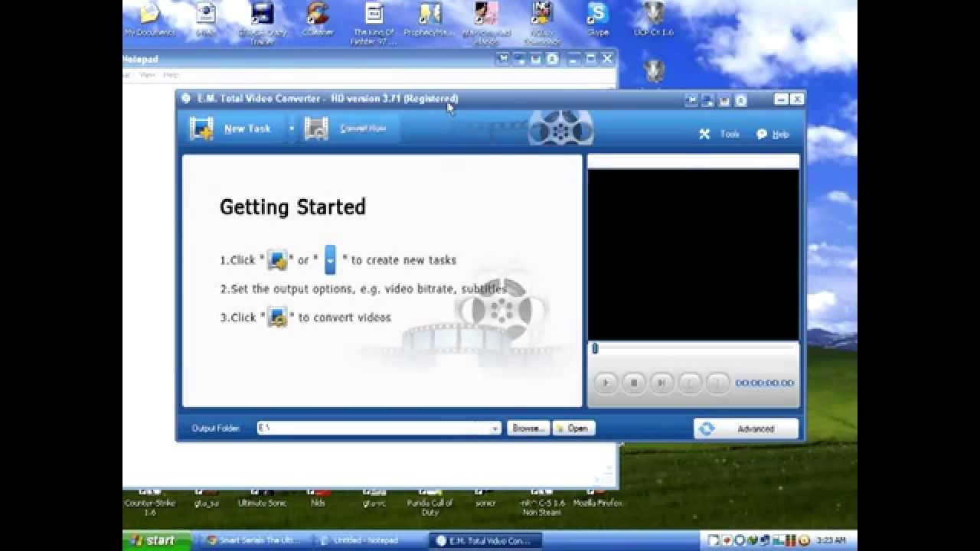
Task: Open the New Task dropdown arrow
Action: [x=292, y=129]
